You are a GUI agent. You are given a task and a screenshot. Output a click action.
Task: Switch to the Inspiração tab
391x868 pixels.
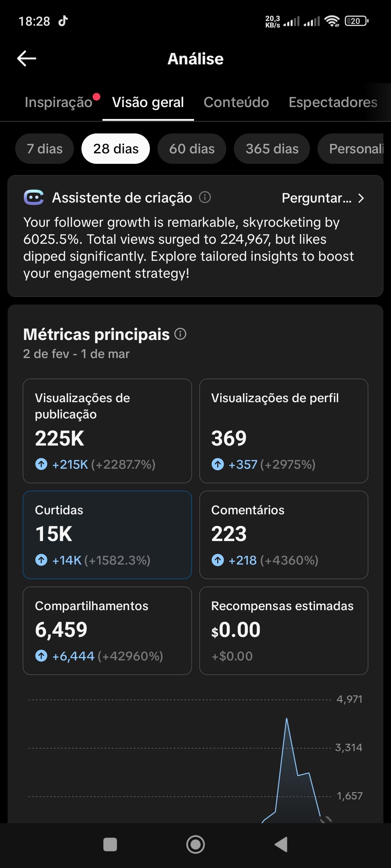[x=59, y=102]
